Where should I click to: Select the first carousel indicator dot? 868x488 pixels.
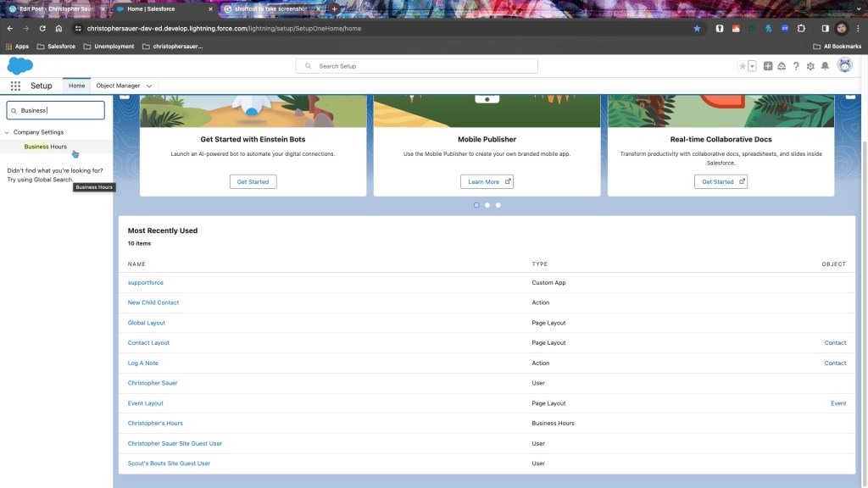[476, 205]
